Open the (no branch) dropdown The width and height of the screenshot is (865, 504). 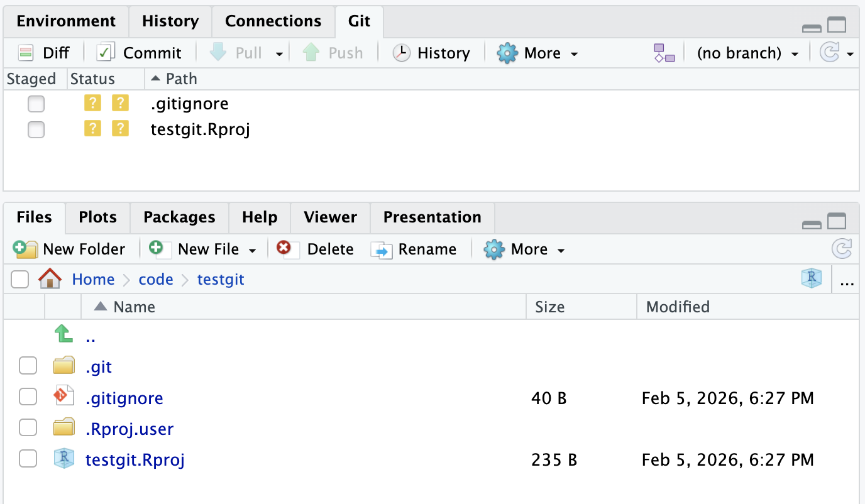[x=747, y=53]
